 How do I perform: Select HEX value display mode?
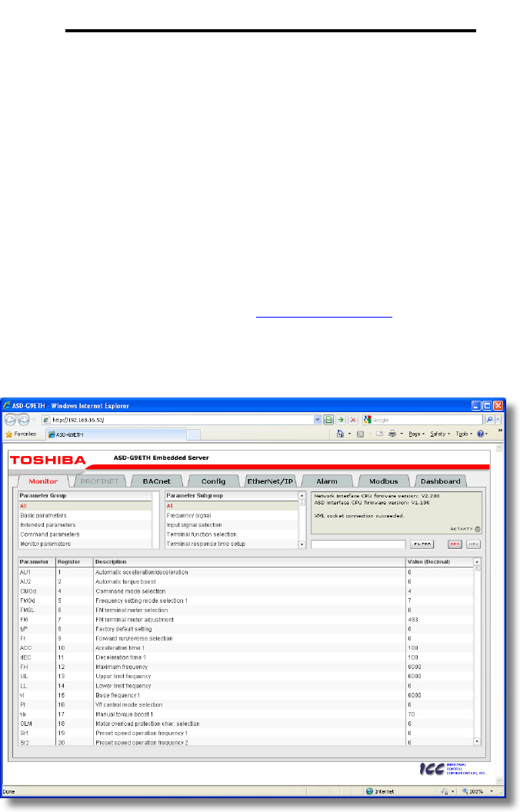[x=473, y=544]
